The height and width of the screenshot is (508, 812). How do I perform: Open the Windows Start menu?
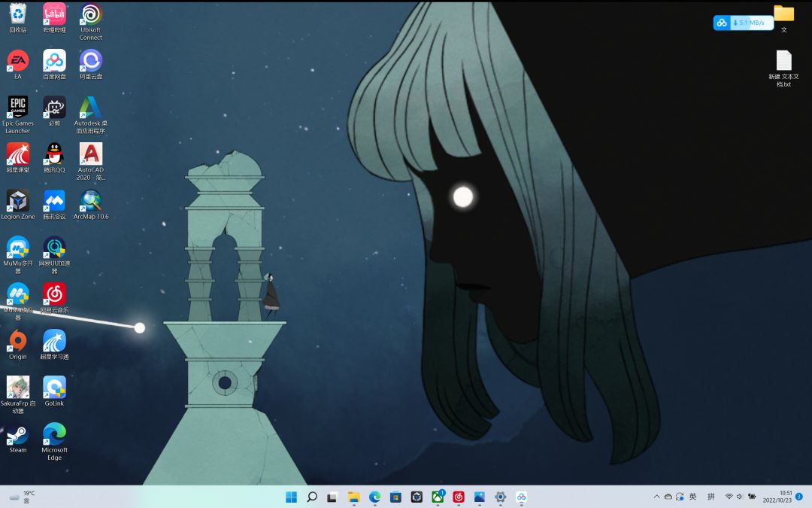point(291,497)
